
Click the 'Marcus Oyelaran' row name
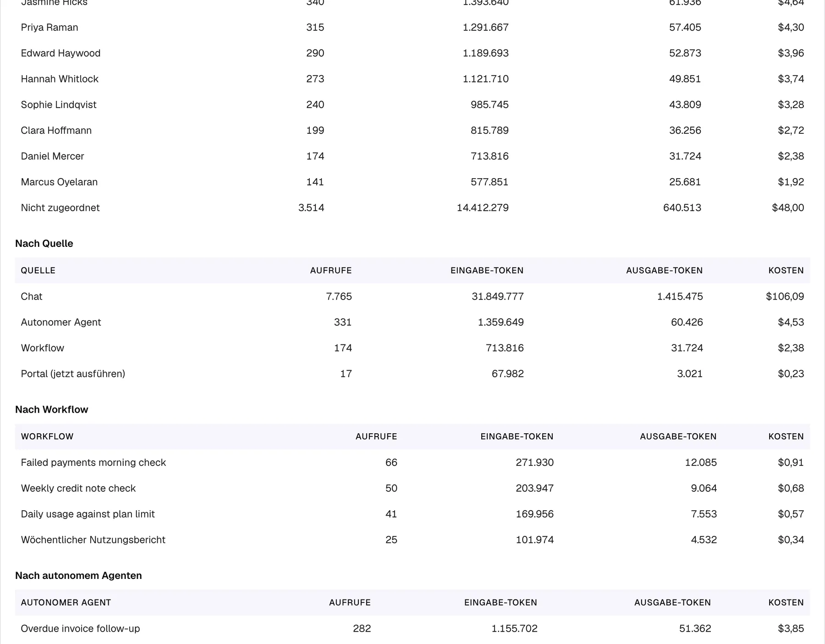pos(59,182)
